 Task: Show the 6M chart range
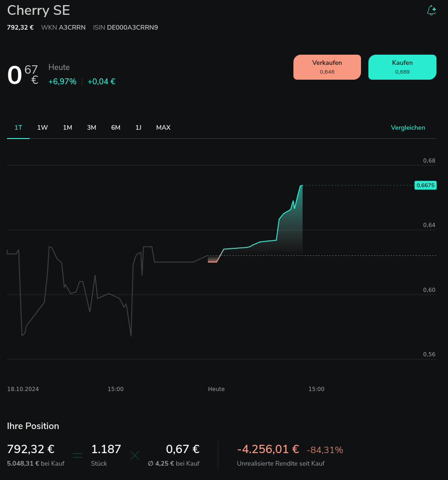point(116,128)
